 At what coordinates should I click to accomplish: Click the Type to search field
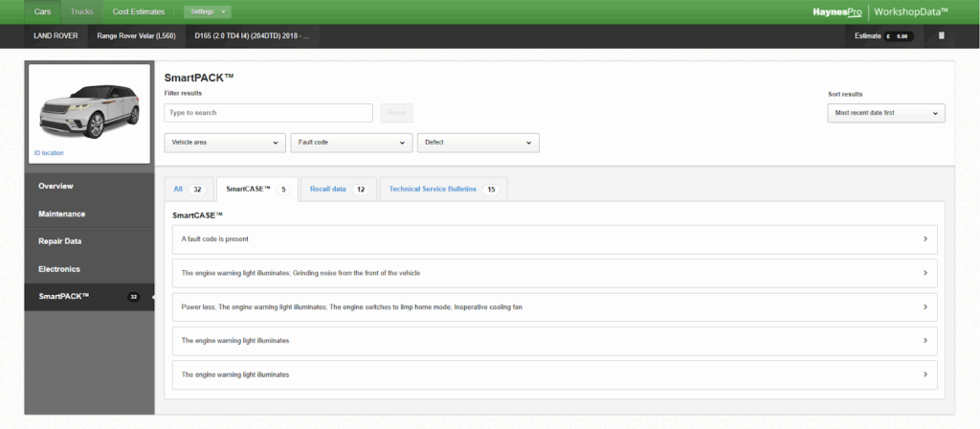(x=268, y=113)
